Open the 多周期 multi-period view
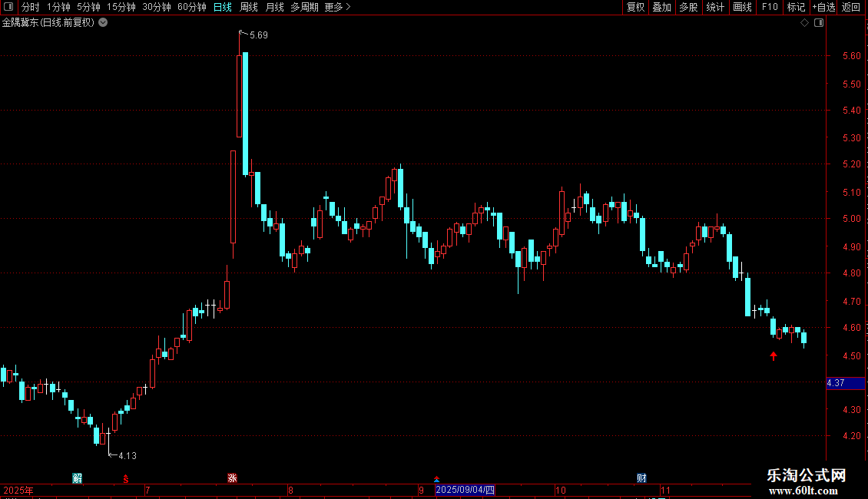The image size is (868, 499). (304, 7)
